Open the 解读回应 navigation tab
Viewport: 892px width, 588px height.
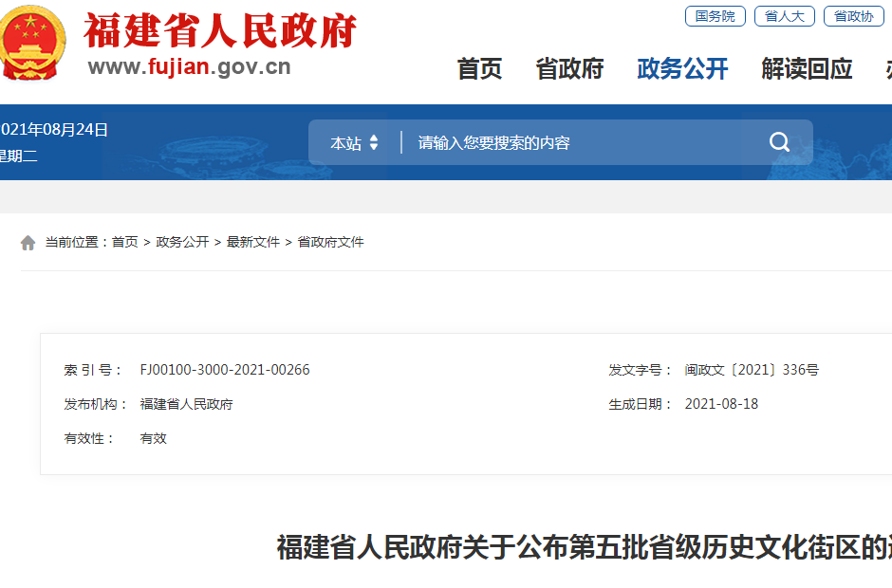[807, 69]
